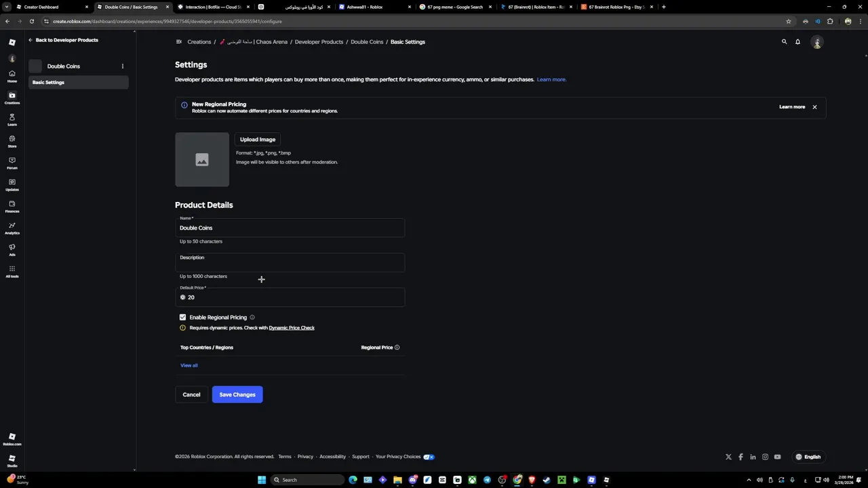
Task: Open the Analytics sidebar icon
Action: pos(12,228)
